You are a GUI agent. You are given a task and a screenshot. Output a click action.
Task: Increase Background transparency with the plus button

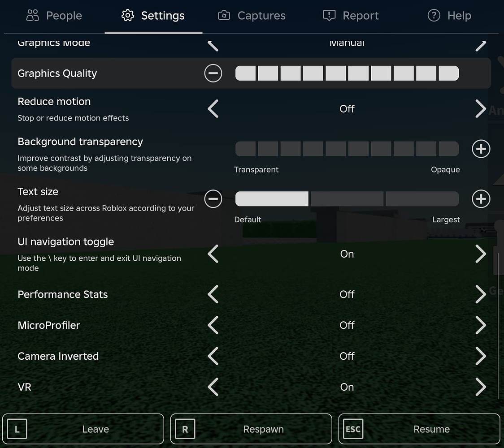click(481, 149)
